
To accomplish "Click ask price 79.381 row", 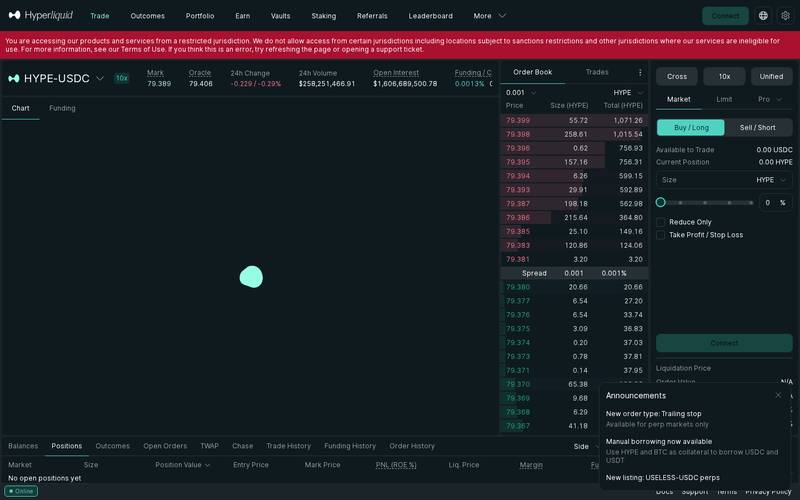I will [x=574, y=259].
